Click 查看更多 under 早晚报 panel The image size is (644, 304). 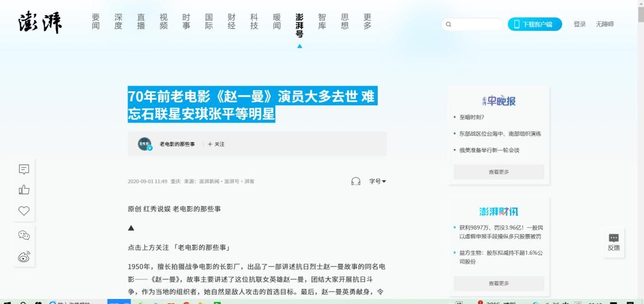[x=499, y=172]
